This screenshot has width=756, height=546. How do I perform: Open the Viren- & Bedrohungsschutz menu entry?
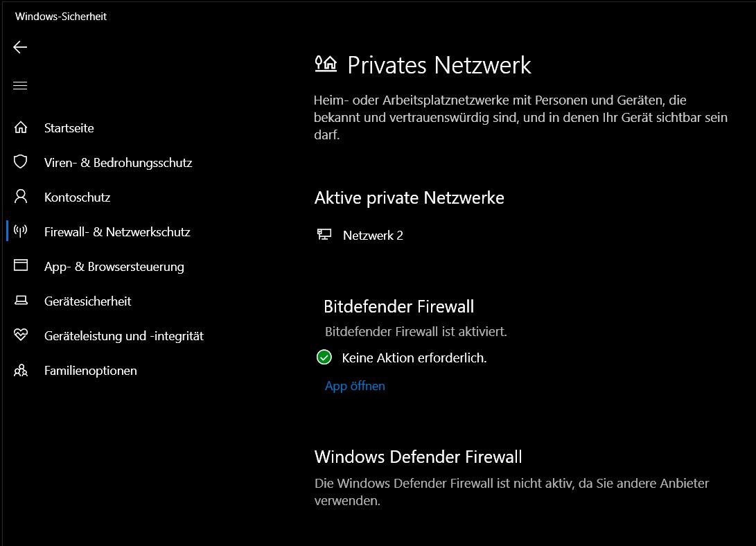tap(118, 163)
